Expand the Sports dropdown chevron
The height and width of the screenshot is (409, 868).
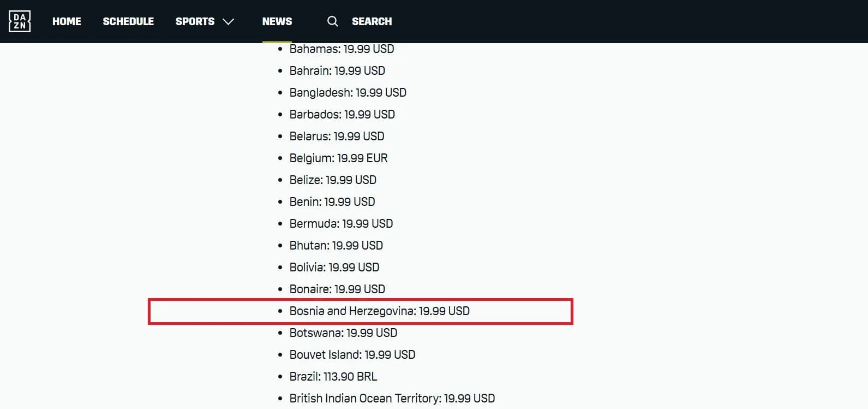tap(229, 22)
